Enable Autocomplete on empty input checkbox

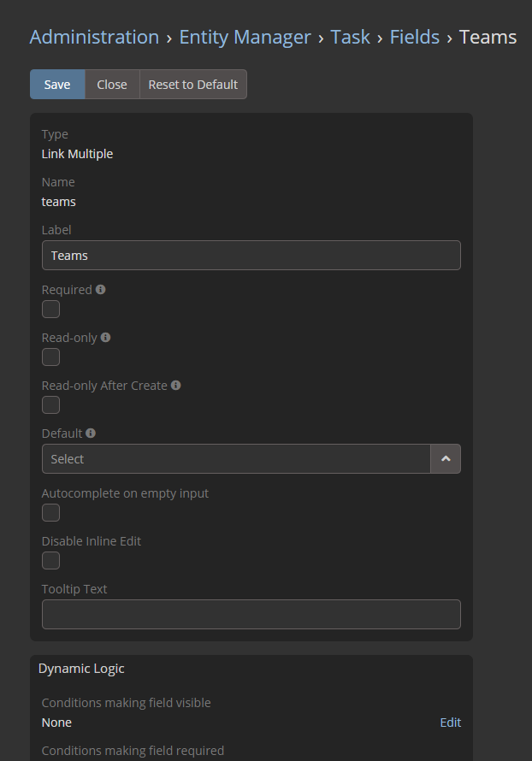point(51,512)
